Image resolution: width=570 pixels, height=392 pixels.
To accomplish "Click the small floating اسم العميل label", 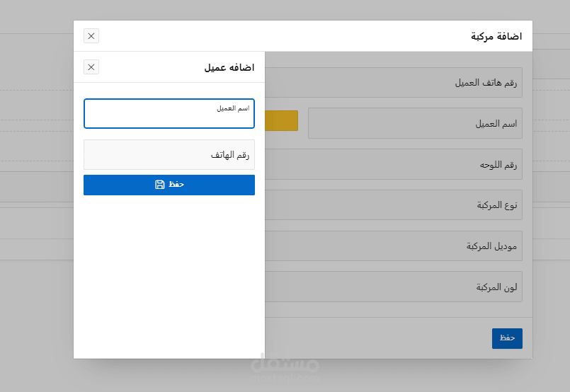I will [233, 108].
